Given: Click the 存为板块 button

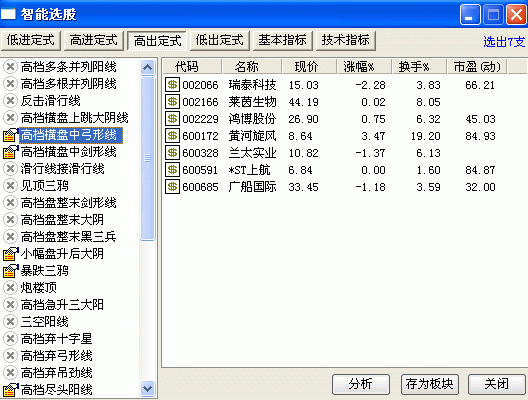Looking at the screenshot, I should (430, 384).
